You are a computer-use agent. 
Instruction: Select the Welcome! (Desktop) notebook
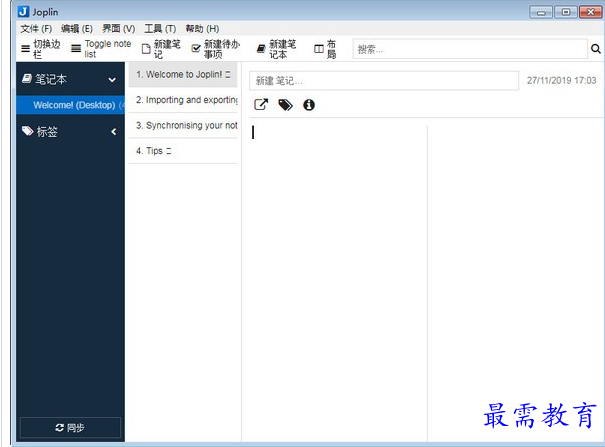click(70, 105)
